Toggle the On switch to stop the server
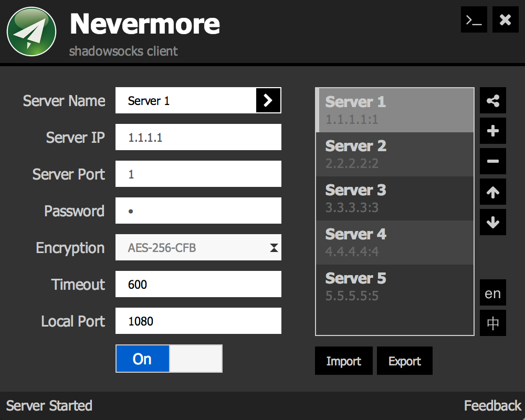This screenshot has width=525, height=420. click(169, 359)
